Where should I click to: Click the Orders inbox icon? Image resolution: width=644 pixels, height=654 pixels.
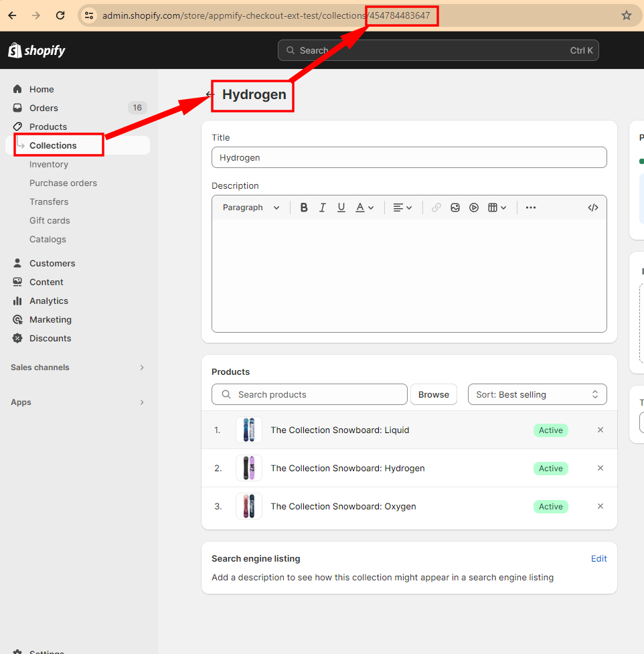17,108
